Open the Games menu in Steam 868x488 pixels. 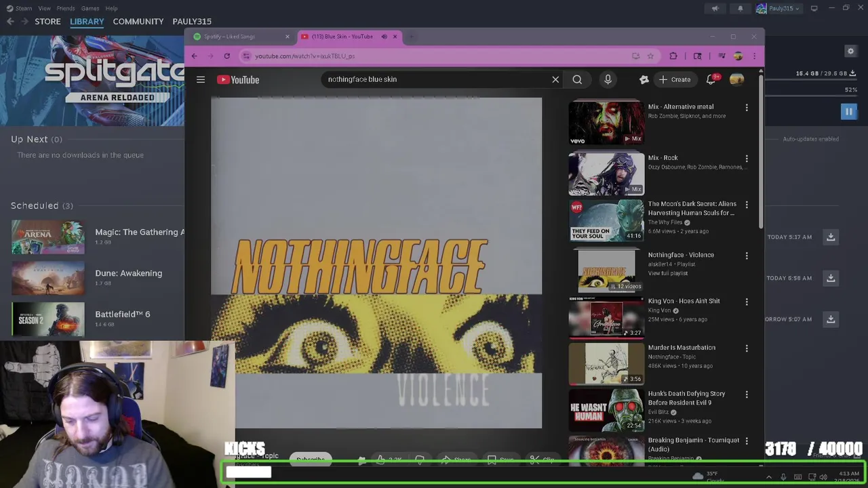pos(90,8)
